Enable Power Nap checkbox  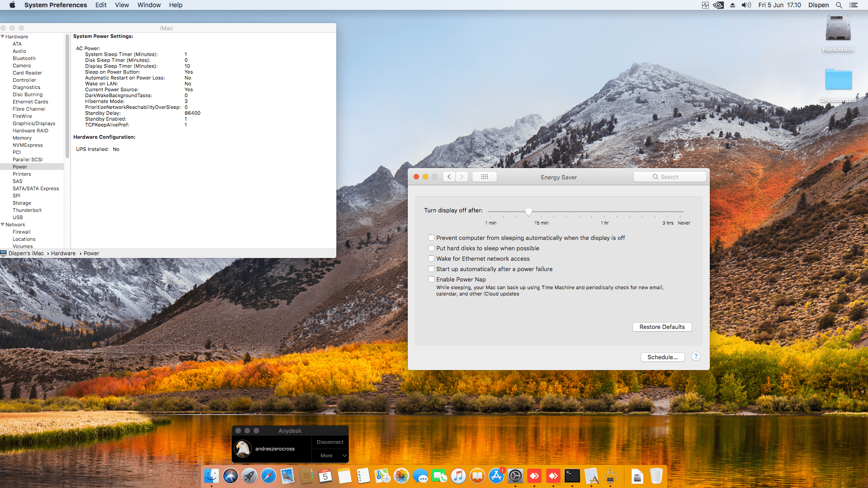[431, 279]
